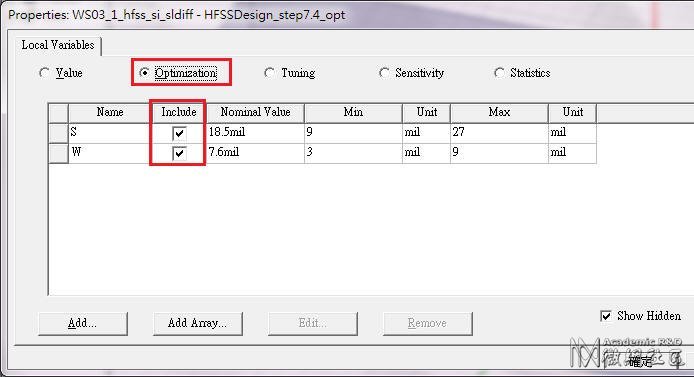Open the Max unit mil for W
Image resolution: width=694 pixels, height=377 pixels.
(x=572, y=153)
